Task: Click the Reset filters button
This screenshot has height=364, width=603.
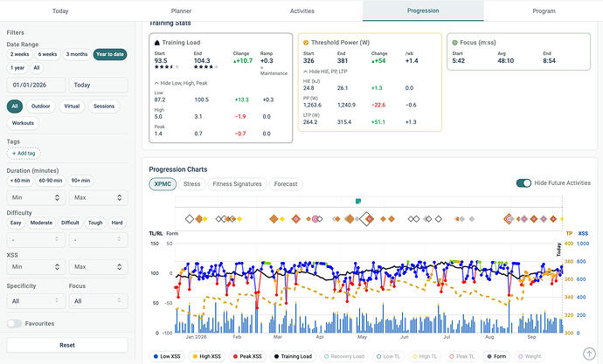Action: [67, 345]
